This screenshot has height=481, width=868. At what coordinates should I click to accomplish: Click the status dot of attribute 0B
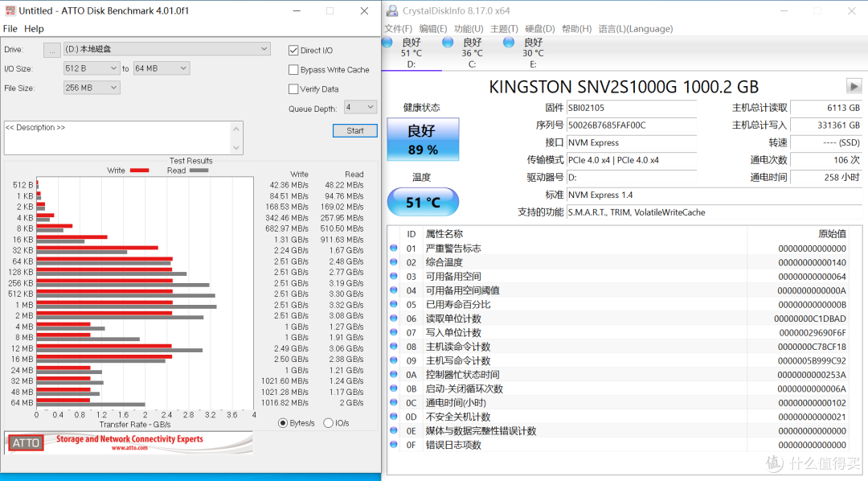tap(394, 388)
